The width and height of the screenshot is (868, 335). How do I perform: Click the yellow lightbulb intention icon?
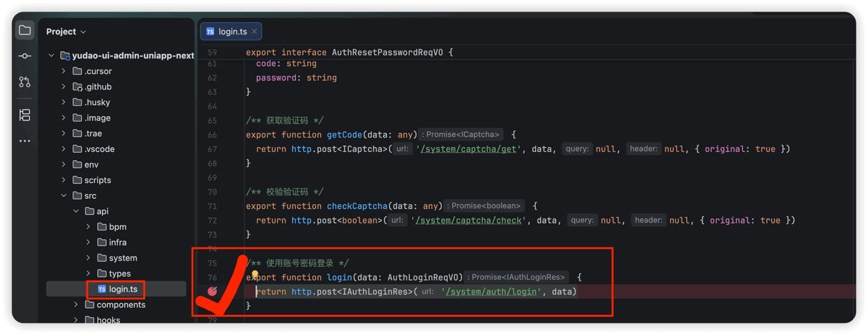click(255, 275)
